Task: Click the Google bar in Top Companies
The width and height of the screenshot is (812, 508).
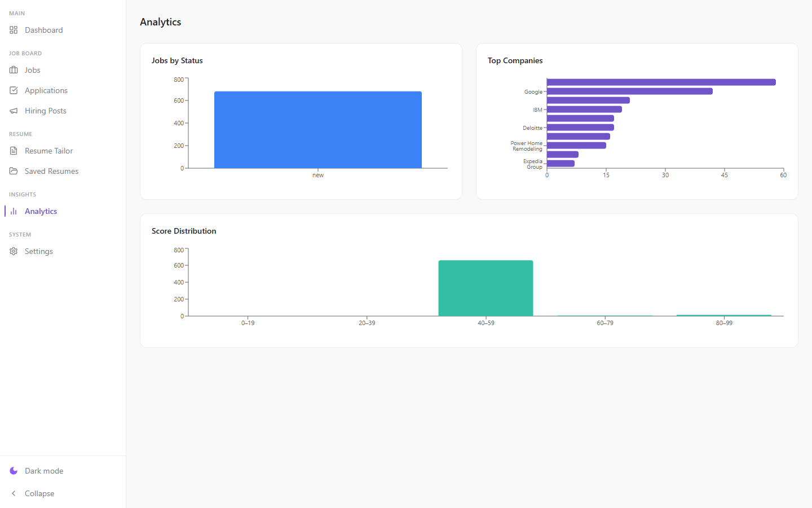Action: click(630, 91)
